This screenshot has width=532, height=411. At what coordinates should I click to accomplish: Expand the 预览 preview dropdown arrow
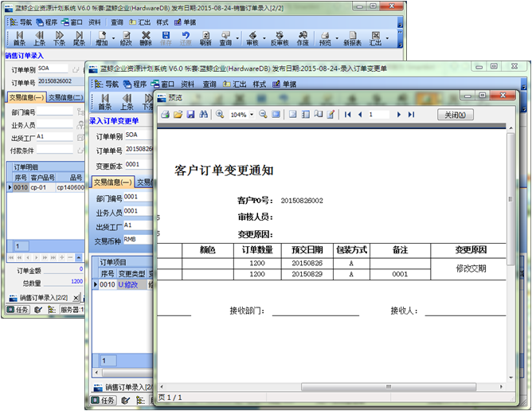[x=337, y=38]
